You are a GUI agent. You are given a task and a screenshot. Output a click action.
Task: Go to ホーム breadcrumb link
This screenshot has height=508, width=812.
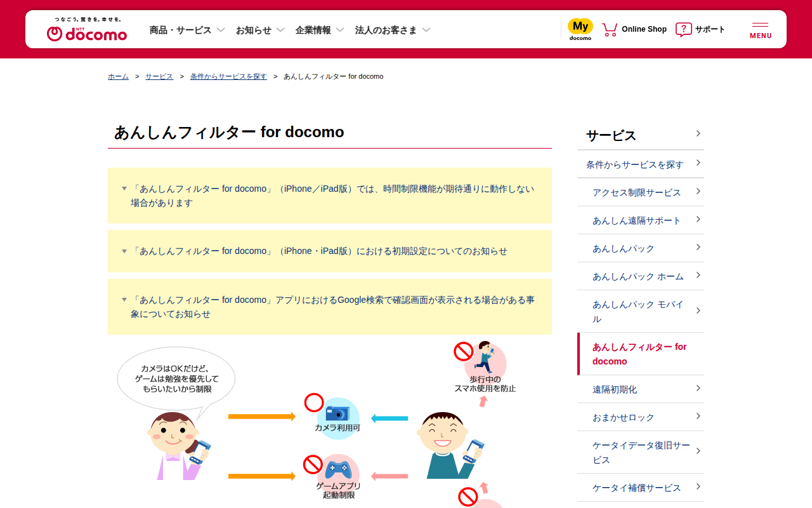pos(118,76)
